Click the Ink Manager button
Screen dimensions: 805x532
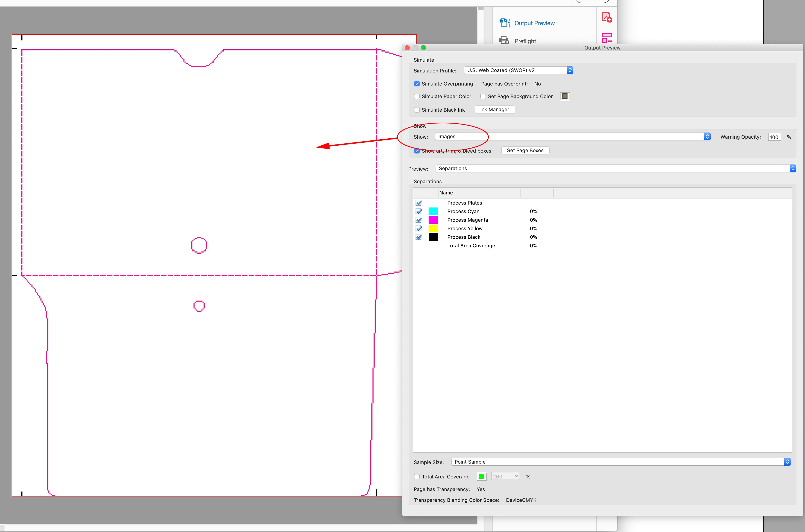494,110
